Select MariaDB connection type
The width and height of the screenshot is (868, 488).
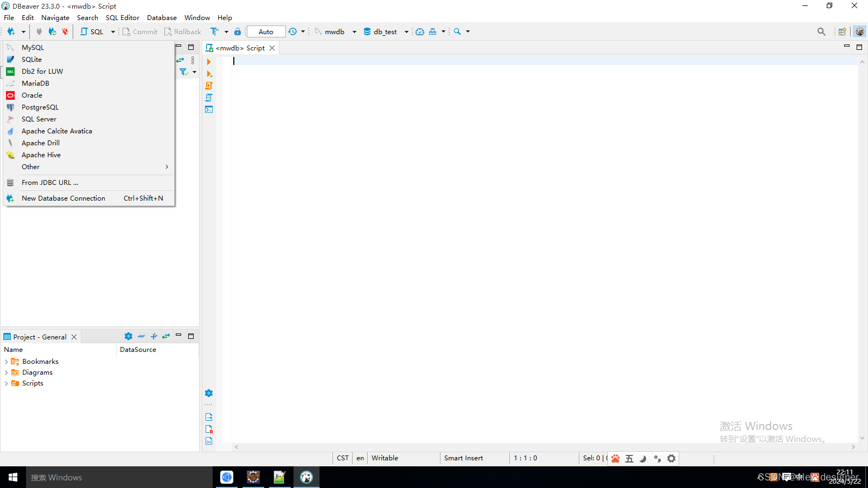coord(89,84)
